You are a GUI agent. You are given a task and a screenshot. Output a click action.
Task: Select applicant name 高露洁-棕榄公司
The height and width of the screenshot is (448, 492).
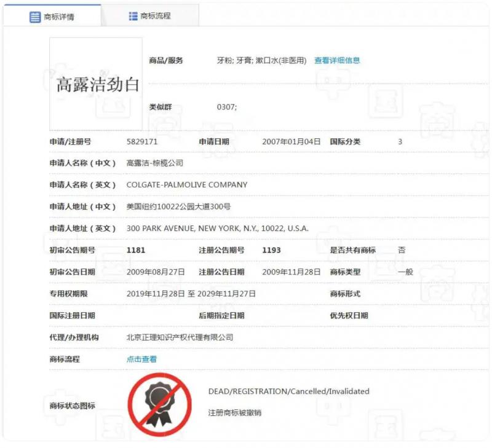[x=155, y=163]
